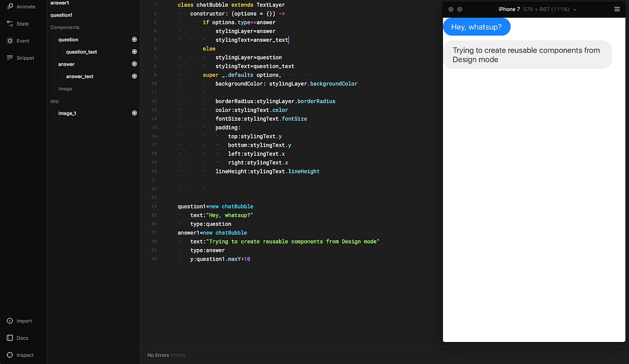This screenshot has height=364, width=629.
Task: Click the 'borderRadius:stylingLayer.borderRadius' line
Action: click(x=275, y=101)
